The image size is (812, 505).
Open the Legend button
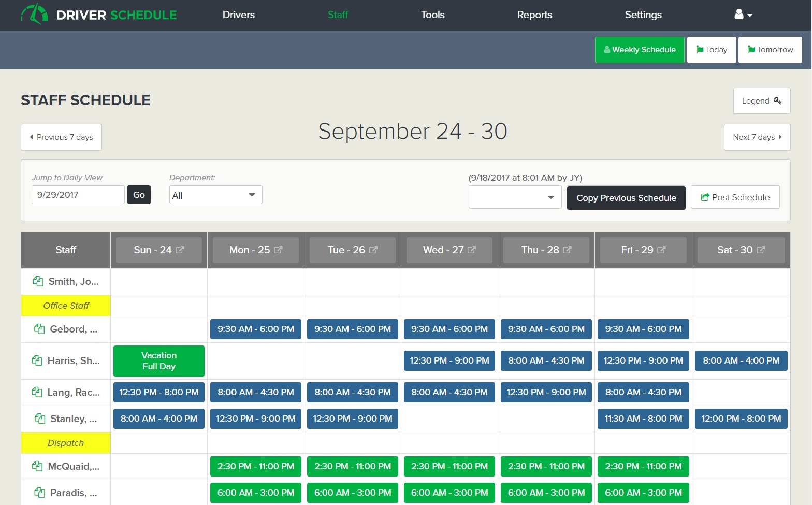tap(762, 100)
